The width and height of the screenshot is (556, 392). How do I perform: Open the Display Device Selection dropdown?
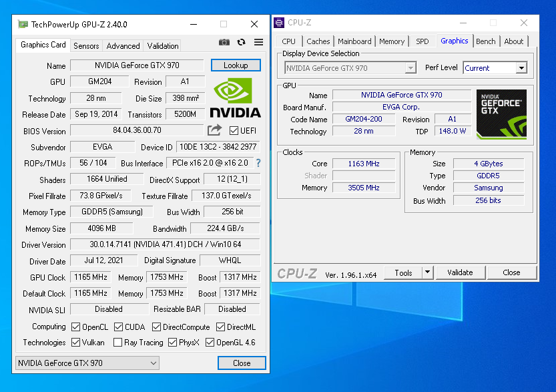(350, 67)
